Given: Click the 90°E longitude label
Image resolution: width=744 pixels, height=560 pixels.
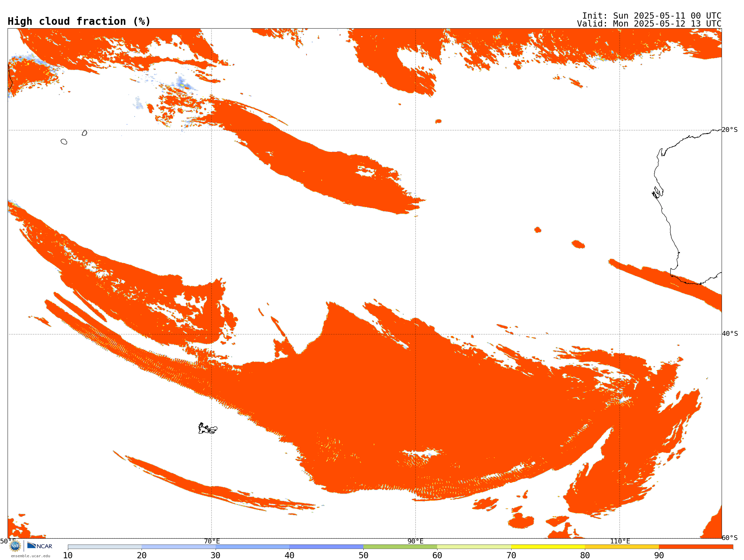Looking at the screenshot, I should coord(416,541).
